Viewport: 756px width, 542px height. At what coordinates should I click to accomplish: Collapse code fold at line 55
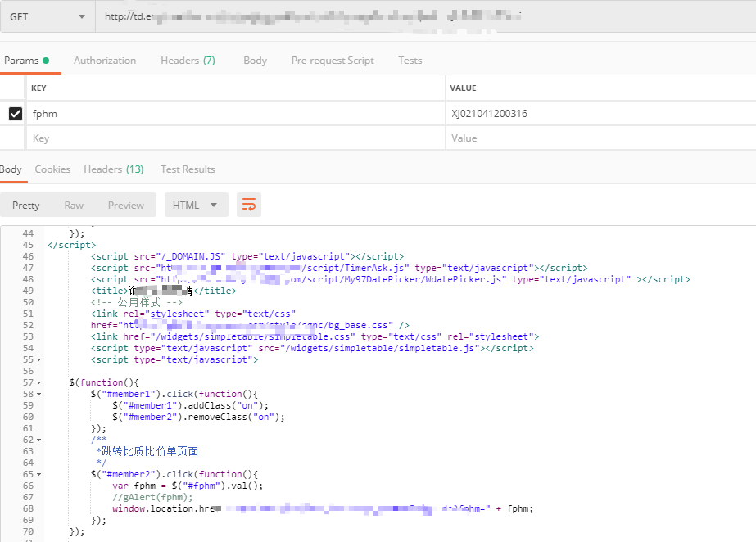(x=39, y=360)
